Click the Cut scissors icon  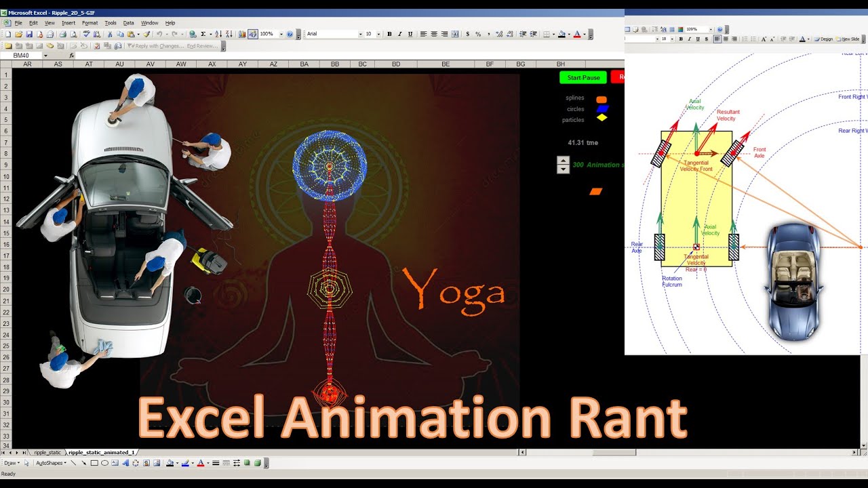110,34
